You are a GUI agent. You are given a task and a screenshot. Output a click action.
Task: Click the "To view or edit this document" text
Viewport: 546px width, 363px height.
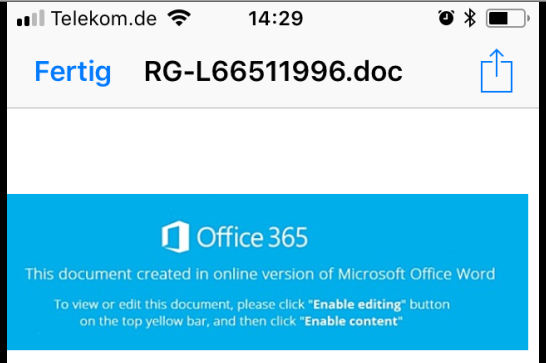[143, 304]
